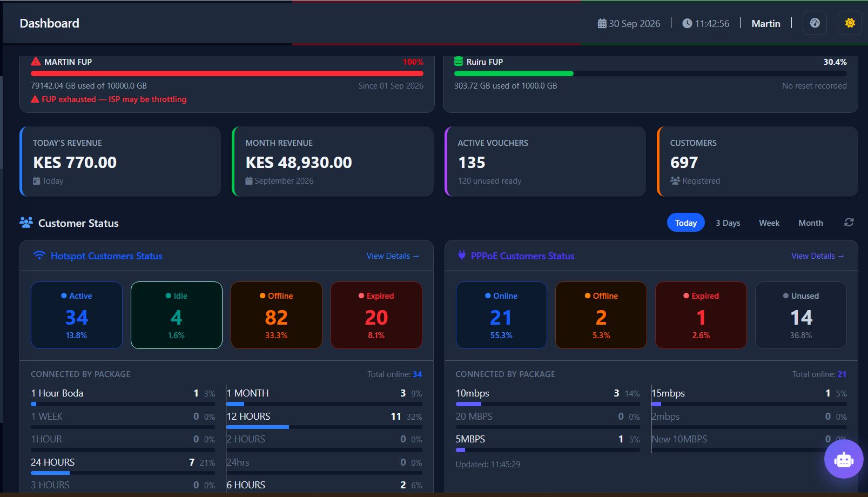Click the 24 HOURS package progress bar

pos(123,473)
